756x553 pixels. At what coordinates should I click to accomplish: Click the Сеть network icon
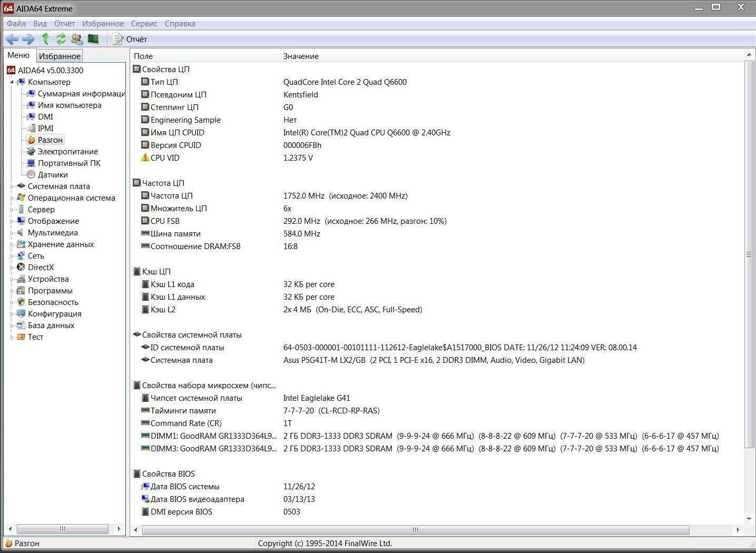point(21,255)
